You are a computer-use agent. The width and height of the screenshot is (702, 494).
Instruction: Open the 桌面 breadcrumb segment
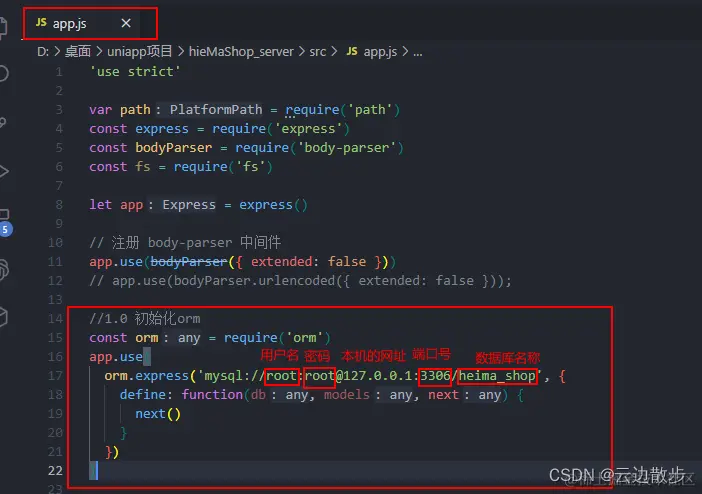[x=78, y=52]
